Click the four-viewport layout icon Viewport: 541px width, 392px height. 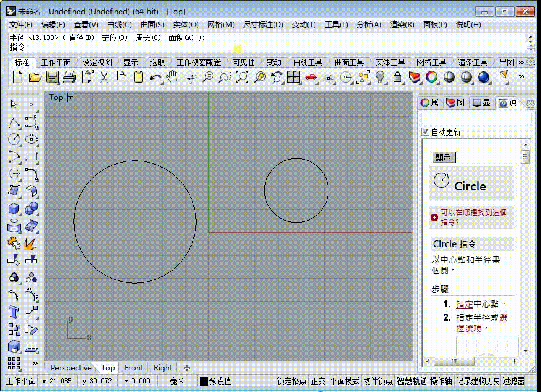pyautogui.click(x=294, y=77)
